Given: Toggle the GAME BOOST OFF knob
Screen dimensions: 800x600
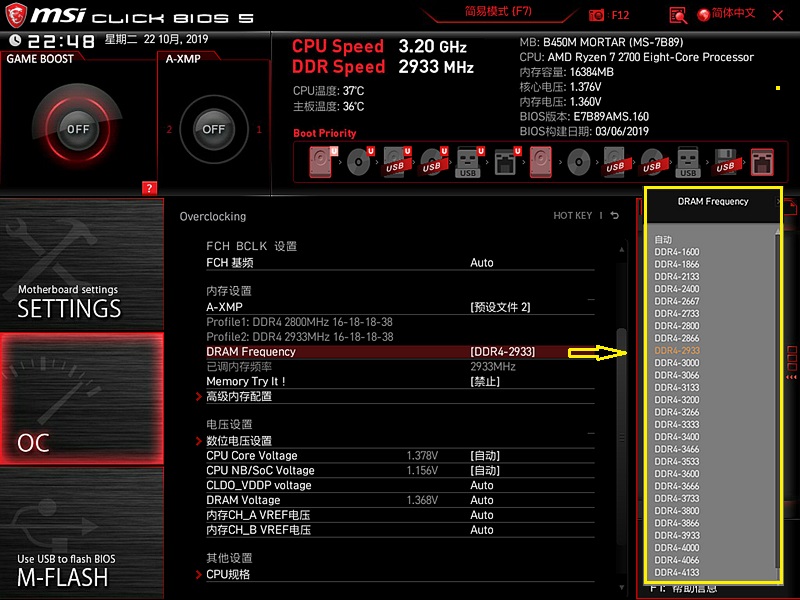Looking at the screenshot, I should coord(78,129).
